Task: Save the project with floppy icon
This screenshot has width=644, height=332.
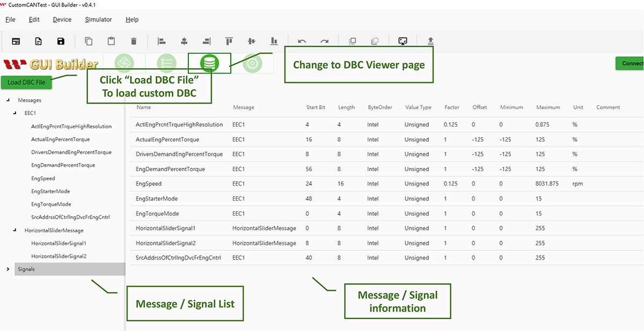Action: tap(61, 41)
